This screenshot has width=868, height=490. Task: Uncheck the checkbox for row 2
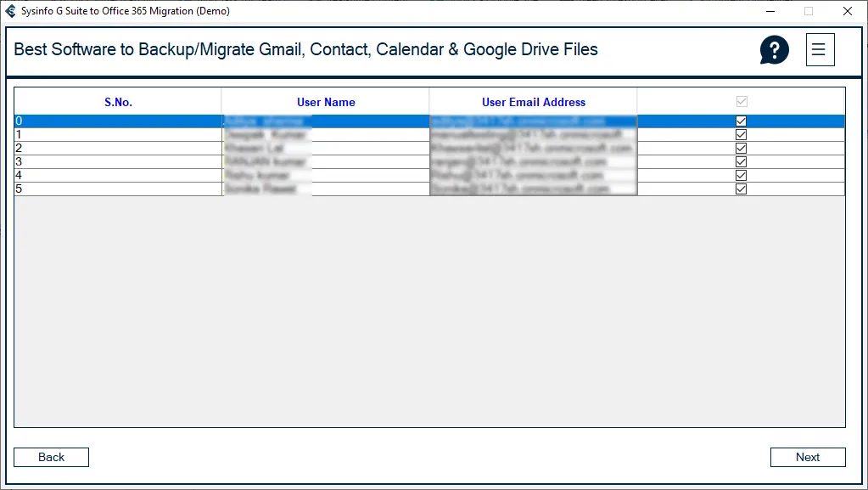[x=741, y=148]
